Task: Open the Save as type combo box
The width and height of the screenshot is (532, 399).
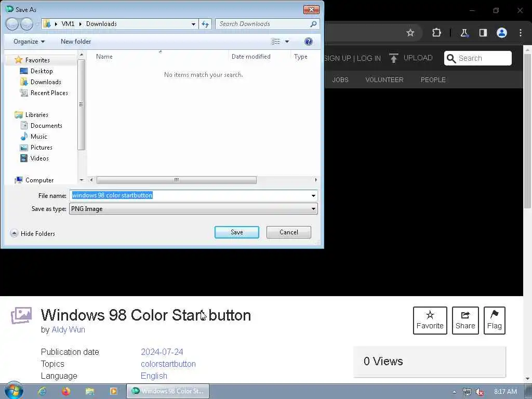Action: [x=193, y=209]
